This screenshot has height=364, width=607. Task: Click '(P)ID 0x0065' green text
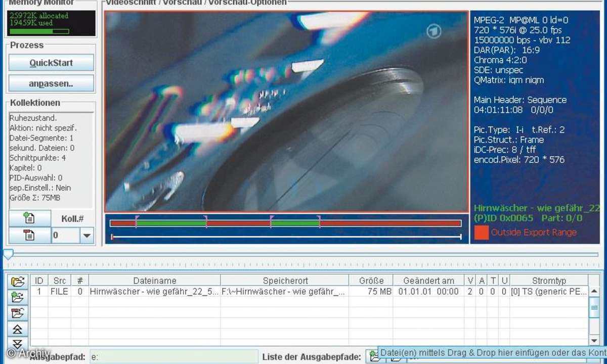(503, 218)
